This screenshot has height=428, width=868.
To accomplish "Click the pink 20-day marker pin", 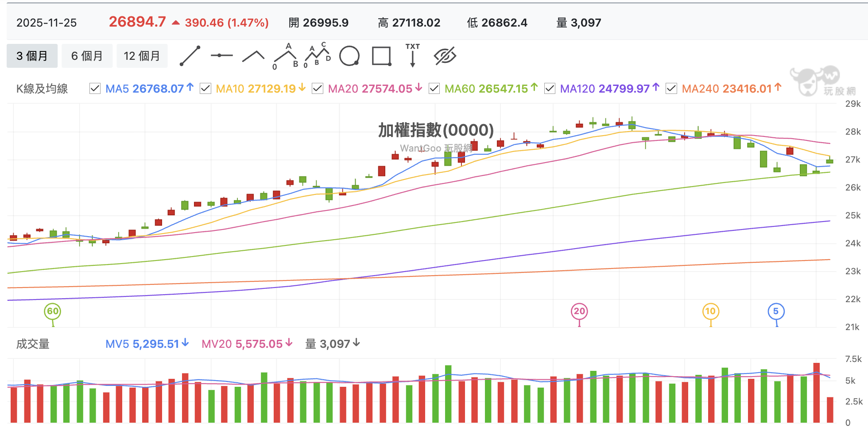I will tap(579, 311).
